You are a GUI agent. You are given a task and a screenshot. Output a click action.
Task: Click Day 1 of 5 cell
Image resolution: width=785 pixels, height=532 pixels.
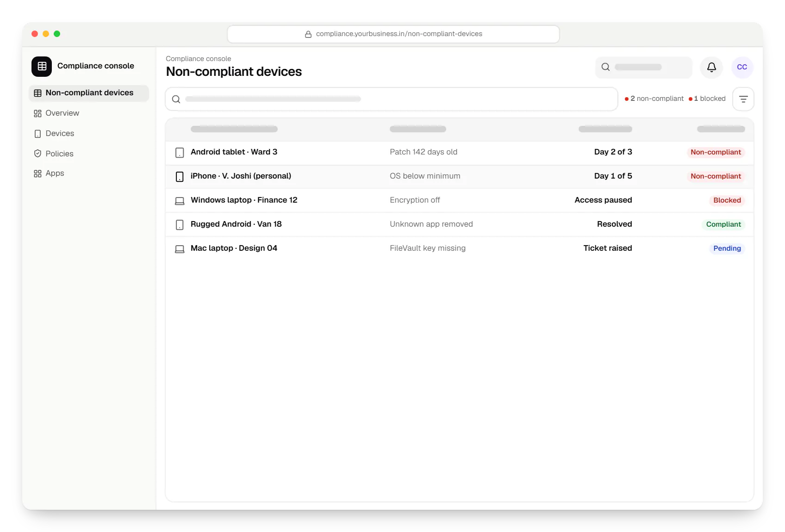click(613, 176)
